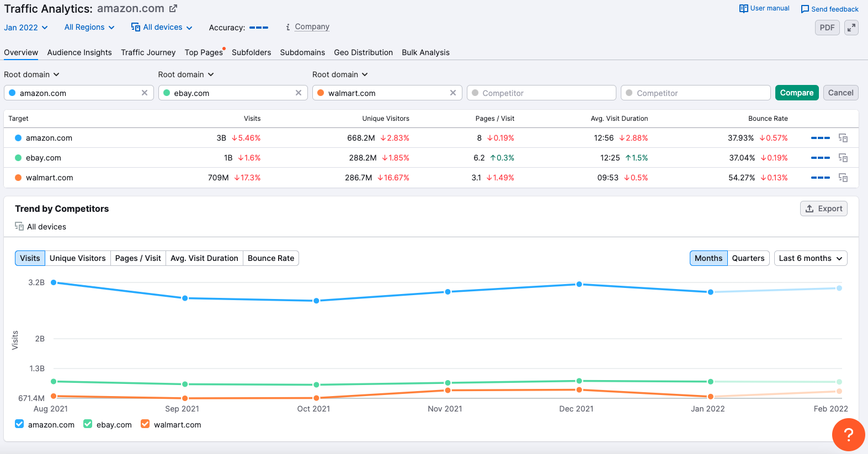The height and width of the screenshot is (454, 868).
Task: Expand Root domain dropdown above ebay.com
Action: [x=186, y=74]
